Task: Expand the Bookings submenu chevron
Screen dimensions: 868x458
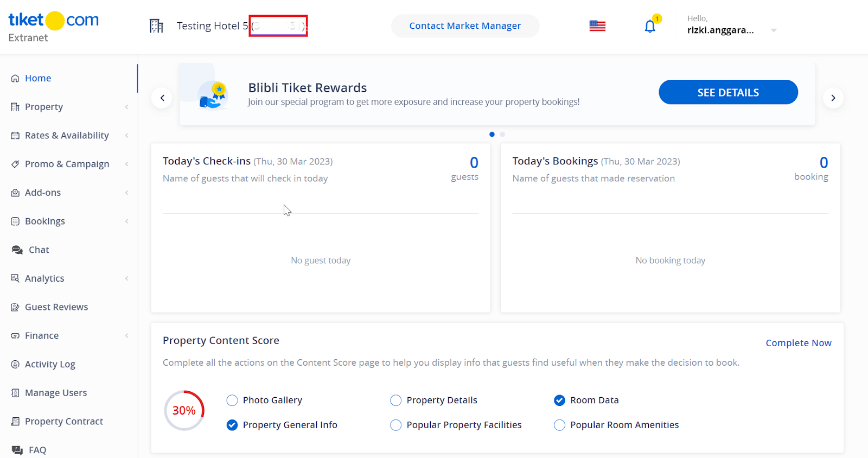Action: click(x=126, y=221)
